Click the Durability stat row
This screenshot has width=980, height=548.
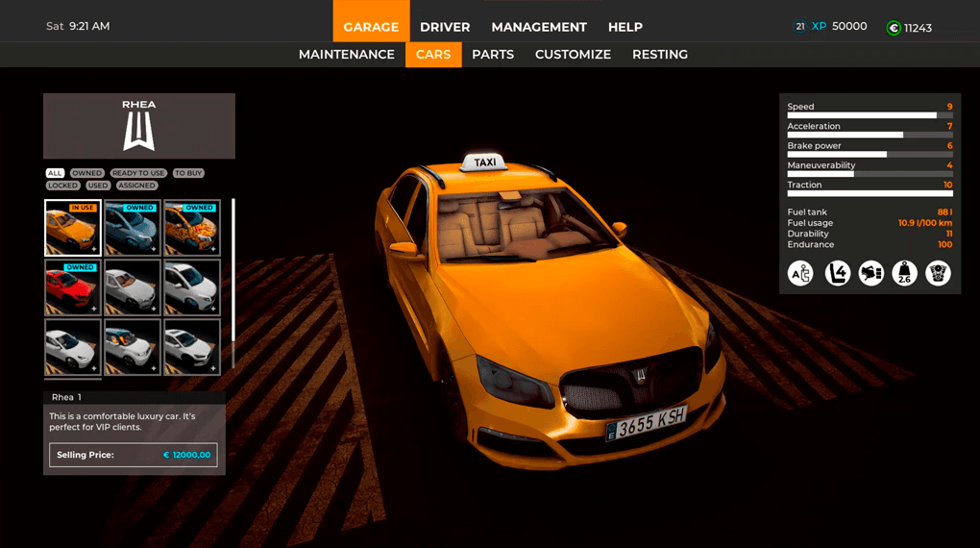point(870,234)
